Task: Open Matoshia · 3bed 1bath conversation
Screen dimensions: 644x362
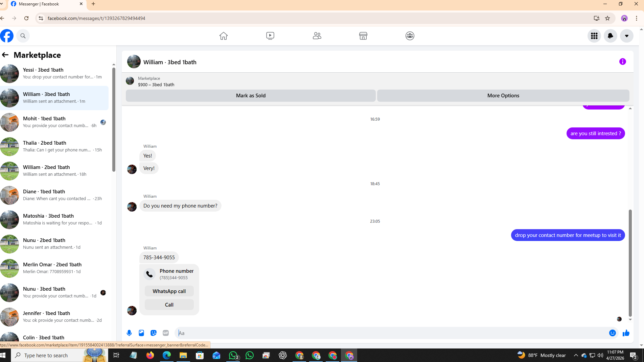Action: tap(54, 219)
